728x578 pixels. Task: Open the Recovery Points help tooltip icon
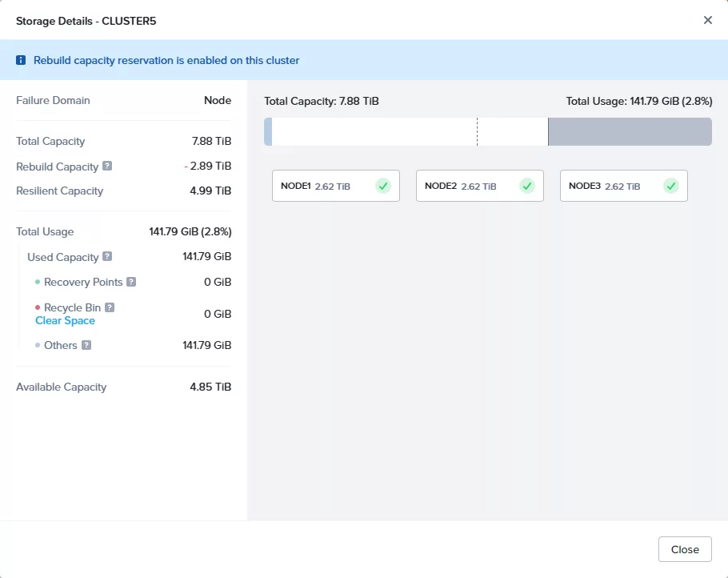131,282
